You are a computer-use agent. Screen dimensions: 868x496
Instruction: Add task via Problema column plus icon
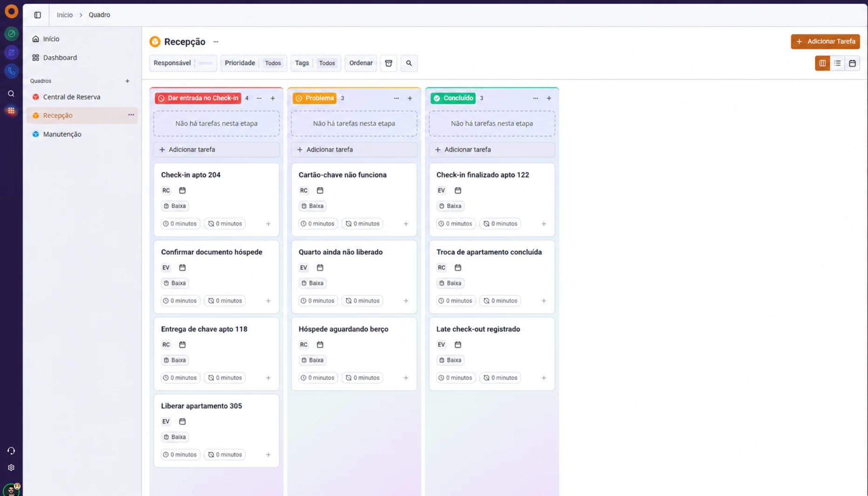click(410, 98)
